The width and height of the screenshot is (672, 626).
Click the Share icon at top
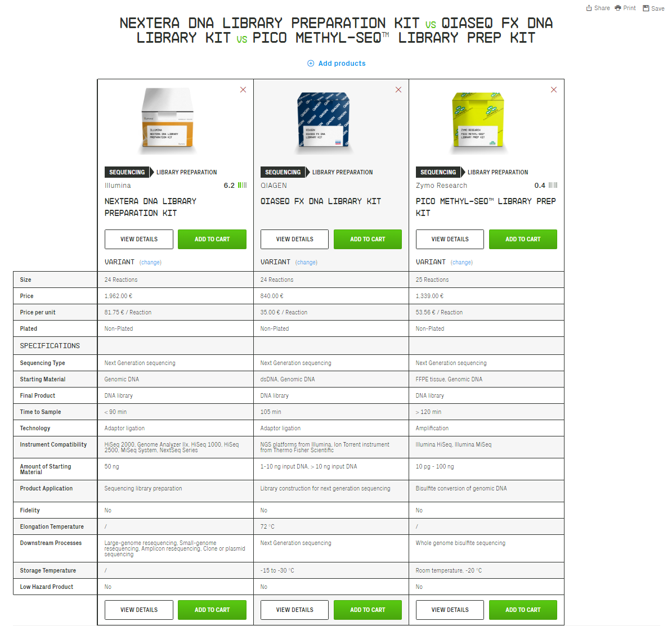589,8
